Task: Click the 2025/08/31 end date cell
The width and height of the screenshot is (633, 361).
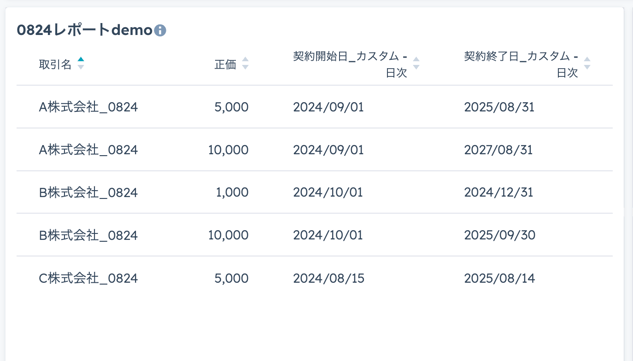Action: 499,107
